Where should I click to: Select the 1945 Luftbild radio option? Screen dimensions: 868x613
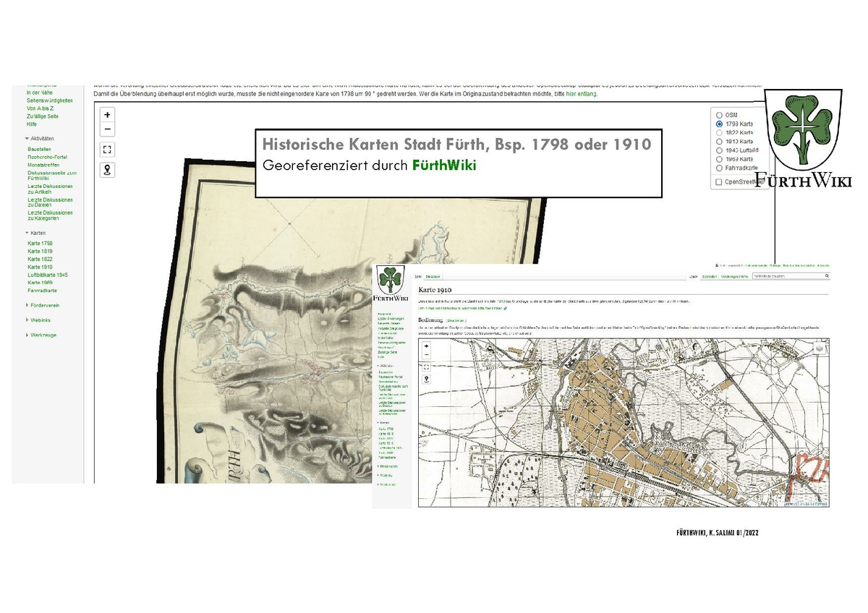(718, 150)
